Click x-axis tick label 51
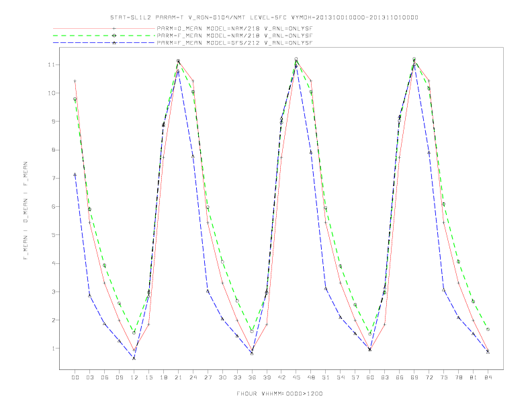The width and height of the screenshot is (532, 411). (326, 377)
